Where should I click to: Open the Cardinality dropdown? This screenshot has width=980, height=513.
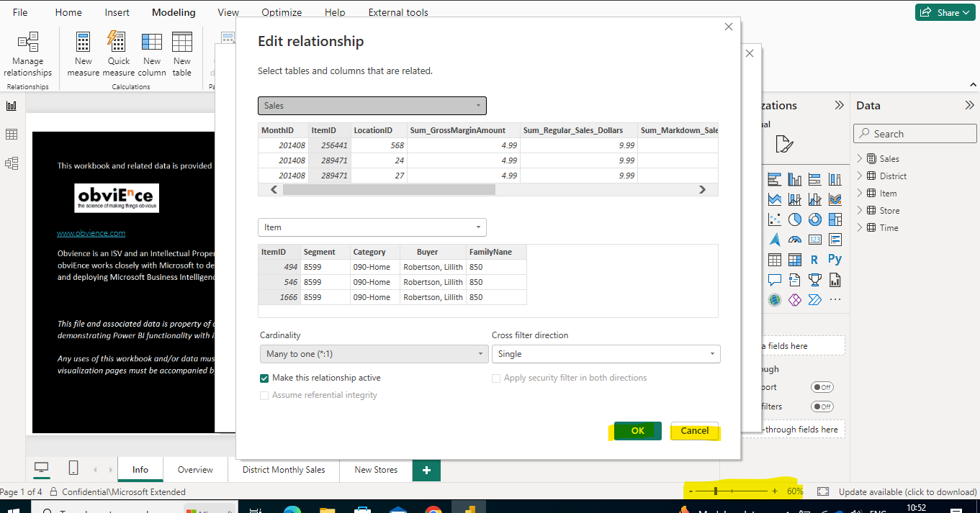click(x=374, y=354)
